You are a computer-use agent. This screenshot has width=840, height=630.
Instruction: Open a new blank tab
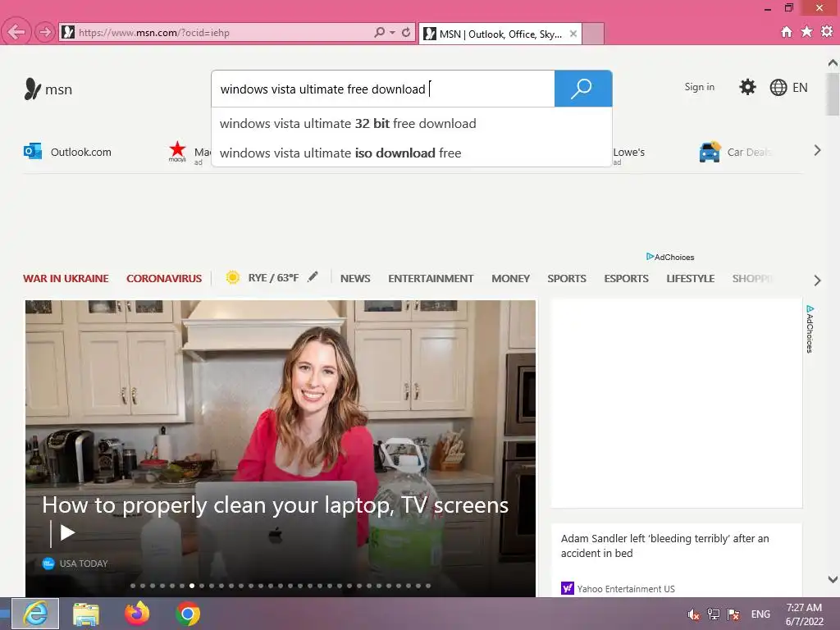[x=593, y=34]
